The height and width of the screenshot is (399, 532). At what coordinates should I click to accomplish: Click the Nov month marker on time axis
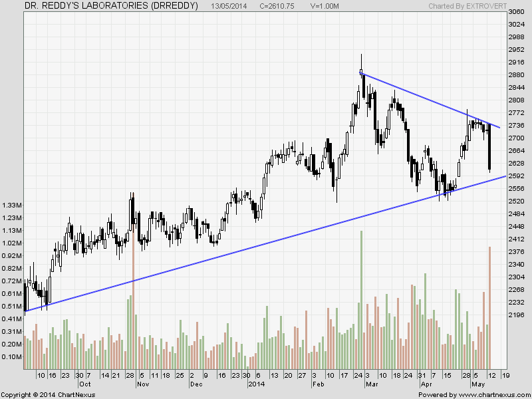click(x=142, y=384)
